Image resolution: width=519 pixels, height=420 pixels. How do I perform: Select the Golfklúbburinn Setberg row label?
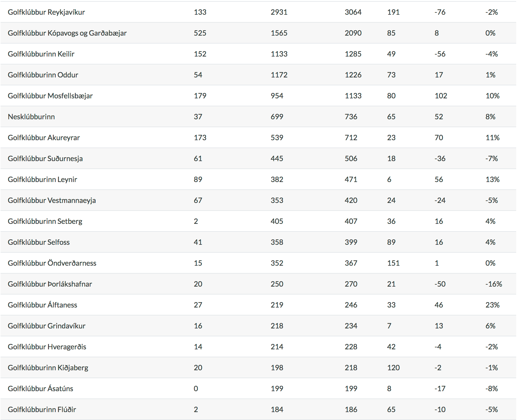[45, 221]
